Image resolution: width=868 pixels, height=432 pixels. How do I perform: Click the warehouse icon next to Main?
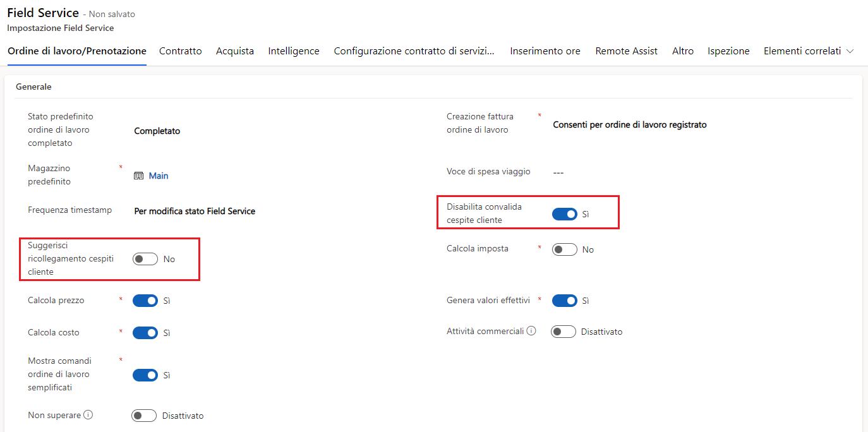(139, 176)
